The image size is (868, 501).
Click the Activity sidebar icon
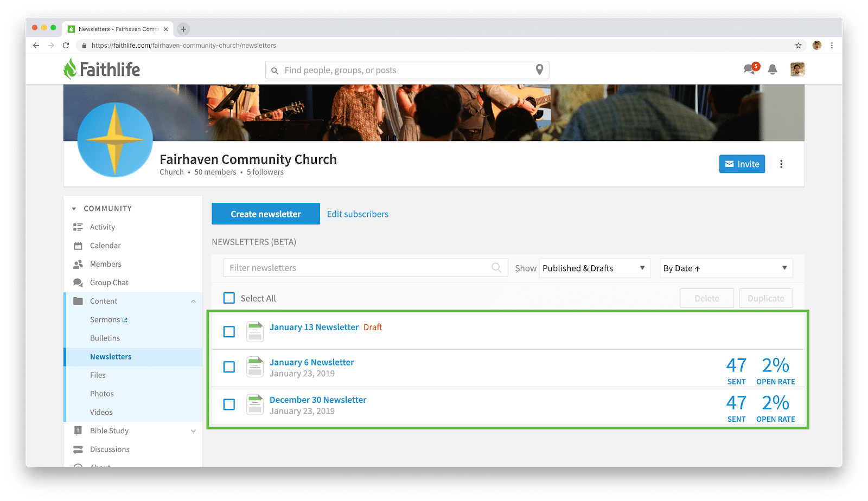pos(78,227)
